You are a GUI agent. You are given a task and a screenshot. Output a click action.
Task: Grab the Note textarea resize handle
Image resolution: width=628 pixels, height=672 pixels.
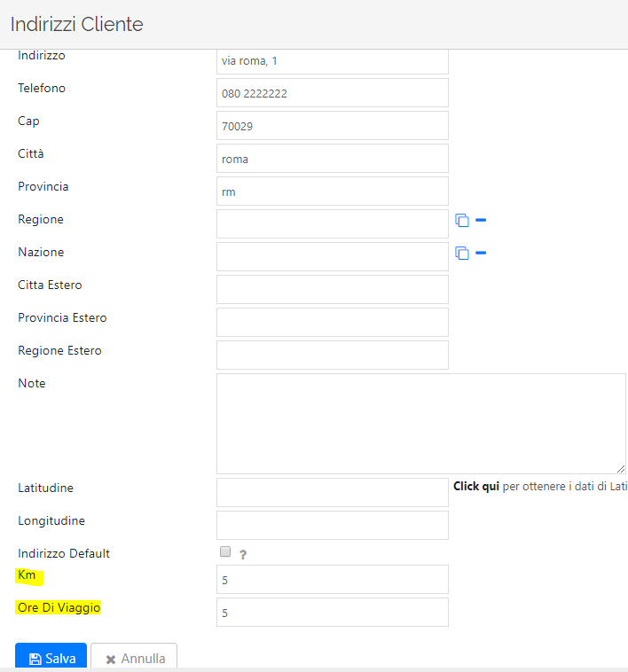coord(621,469)
